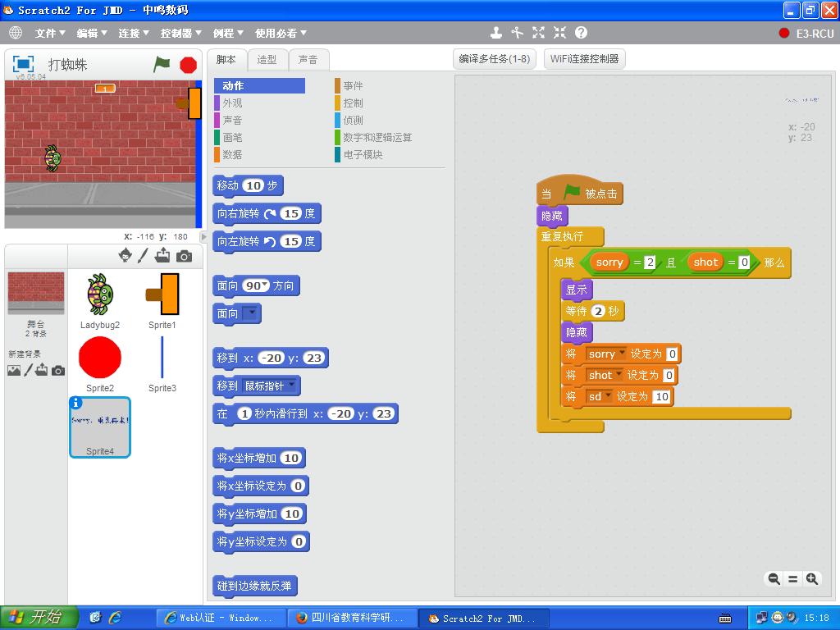Open the 文件 menu

50,33
